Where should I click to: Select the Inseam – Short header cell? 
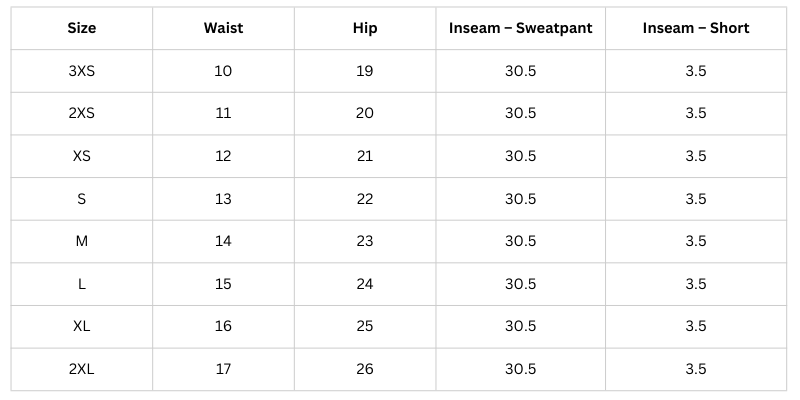[x=696, y=28]
